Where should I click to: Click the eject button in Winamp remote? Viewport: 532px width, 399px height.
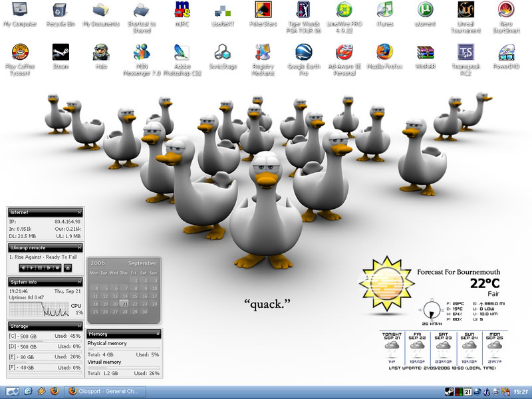click(x=67, y=267)
